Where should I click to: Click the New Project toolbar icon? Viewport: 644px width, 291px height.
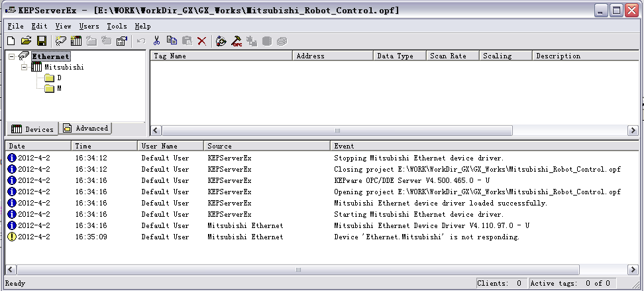coord(11,41)
